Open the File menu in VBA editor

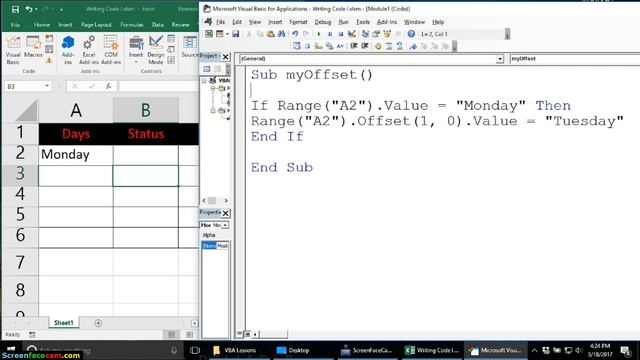pyautogui.click(x=220, y=22)
